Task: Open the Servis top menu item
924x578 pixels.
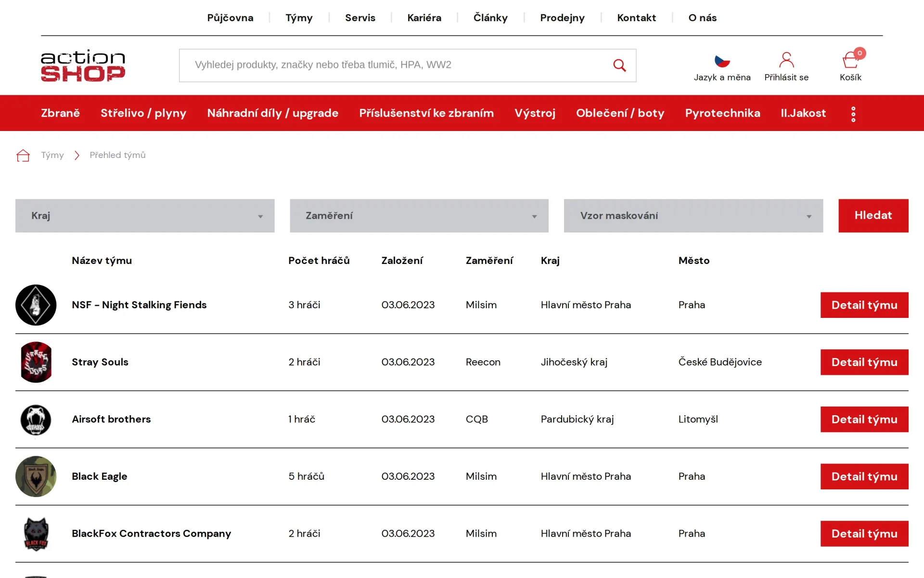Action: pos(360,18)
